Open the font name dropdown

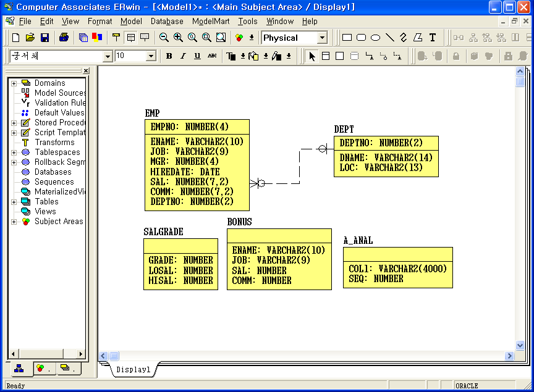pos(108,56)
